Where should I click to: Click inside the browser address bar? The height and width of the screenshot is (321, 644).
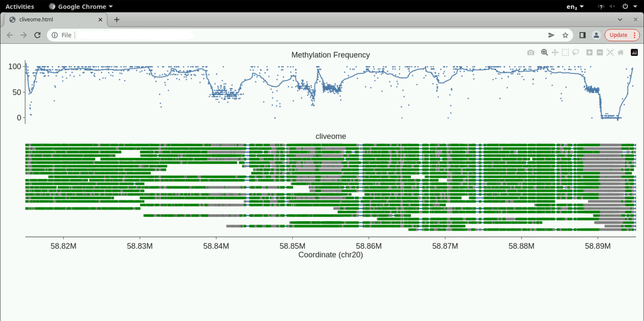[x=138, y=35]
